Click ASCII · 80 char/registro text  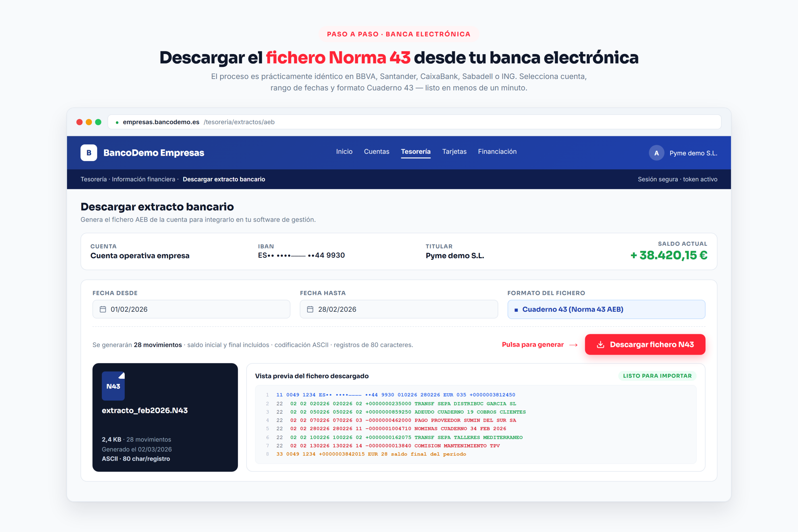136,459
